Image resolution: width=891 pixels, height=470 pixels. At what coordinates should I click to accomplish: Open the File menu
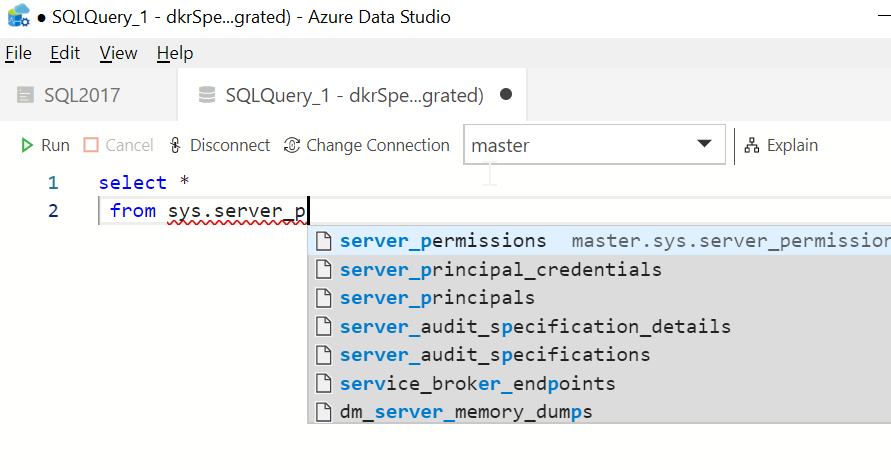(x=18, y=53)
